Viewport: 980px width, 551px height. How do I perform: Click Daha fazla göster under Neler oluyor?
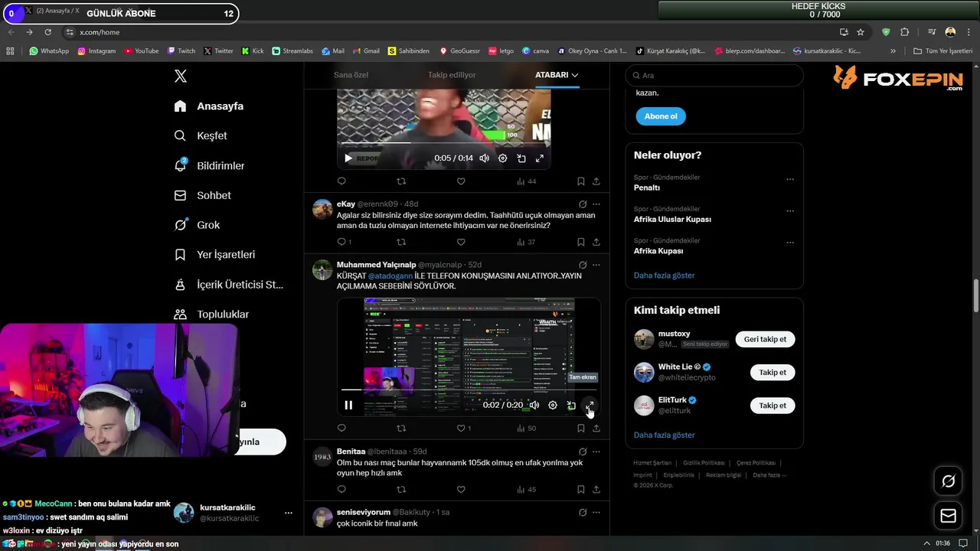tap(664, 275)
